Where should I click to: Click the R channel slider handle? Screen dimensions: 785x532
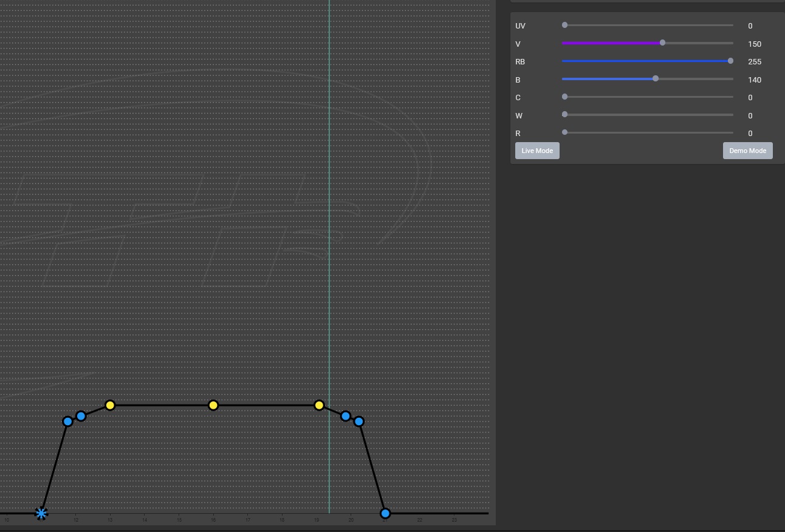[x=565, y=132]
